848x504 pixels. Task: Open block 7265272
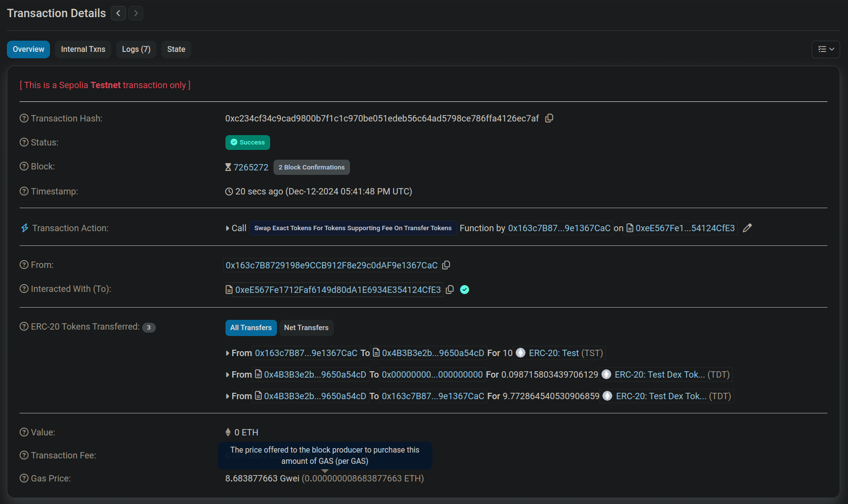(x=251, y=167)
